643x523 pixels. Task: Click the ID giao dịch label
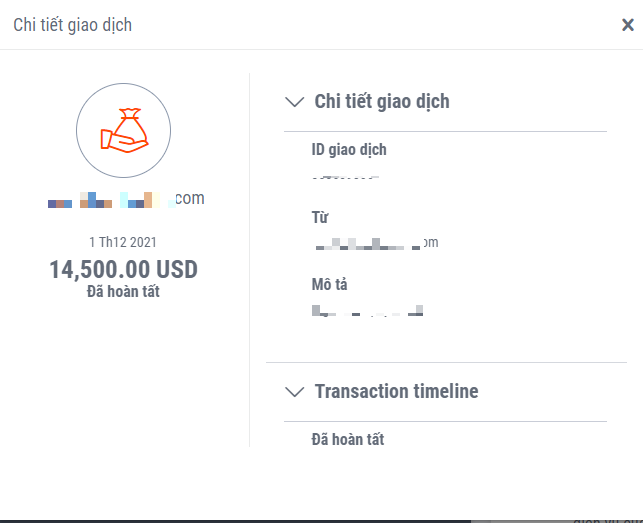[349, 150]
